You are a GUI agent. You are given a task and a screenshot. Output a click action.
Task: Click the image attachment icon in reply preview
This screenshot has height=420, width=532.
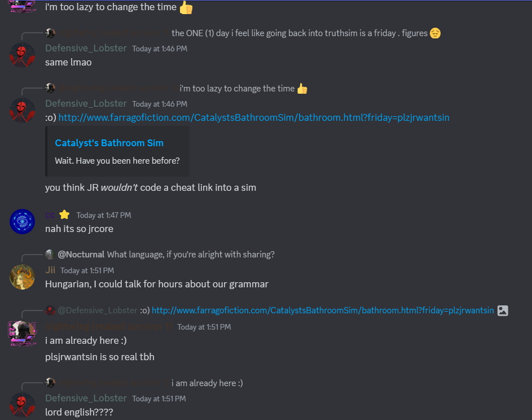[503, 310]
